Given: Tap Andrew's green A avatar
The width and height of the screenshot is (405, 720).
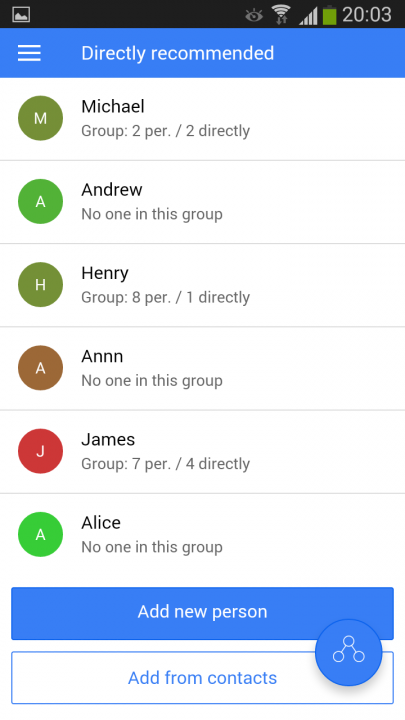Looking at the screenshot, I should (40, 202).
